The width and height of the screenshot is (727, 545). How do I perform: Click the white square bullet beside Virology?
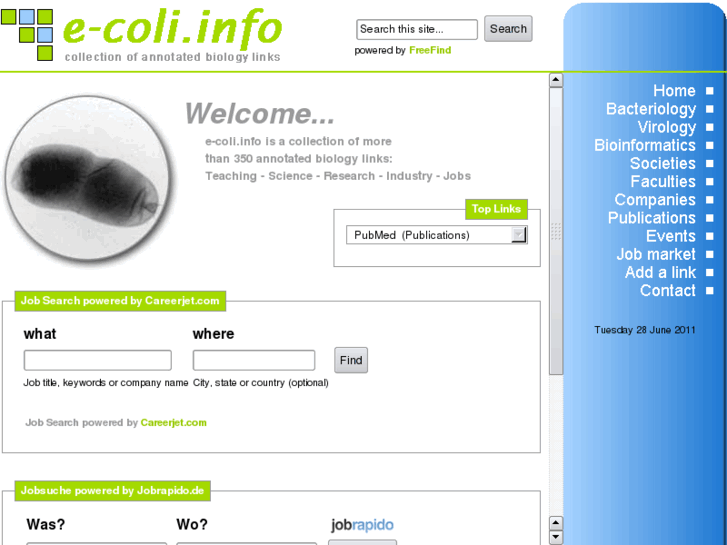coord(709,127)
